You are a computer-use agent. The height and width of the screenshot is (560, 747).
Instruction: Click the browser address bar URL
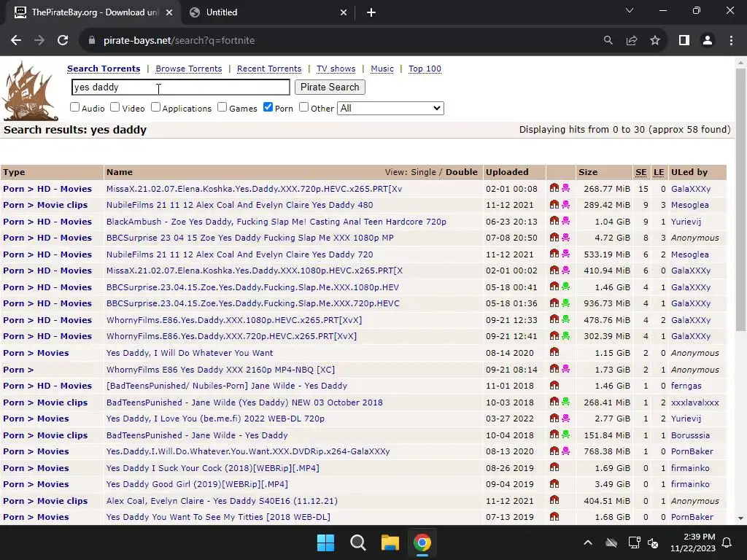(x=179, y=41)
